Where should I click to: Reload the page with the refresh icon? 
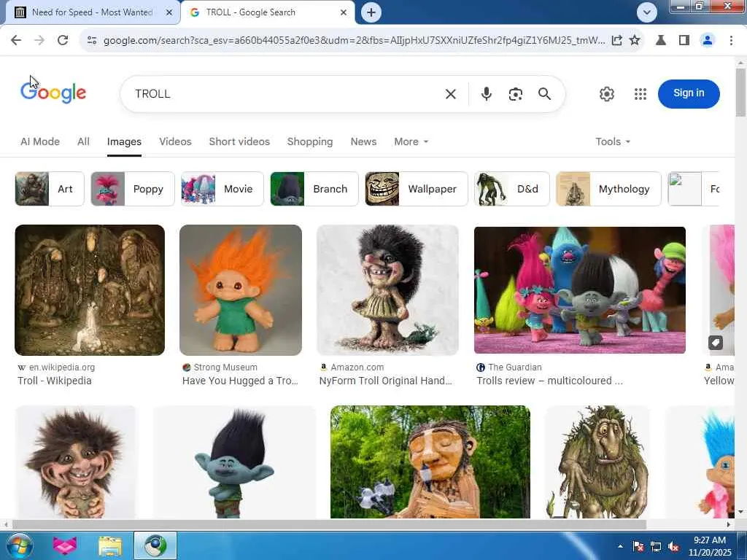click(x=63, y=41)
